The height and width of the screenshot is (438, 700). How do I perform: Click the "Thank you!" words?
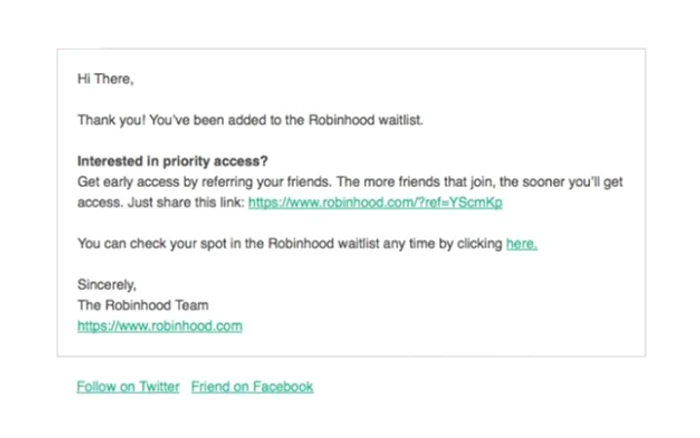point(112,121)
